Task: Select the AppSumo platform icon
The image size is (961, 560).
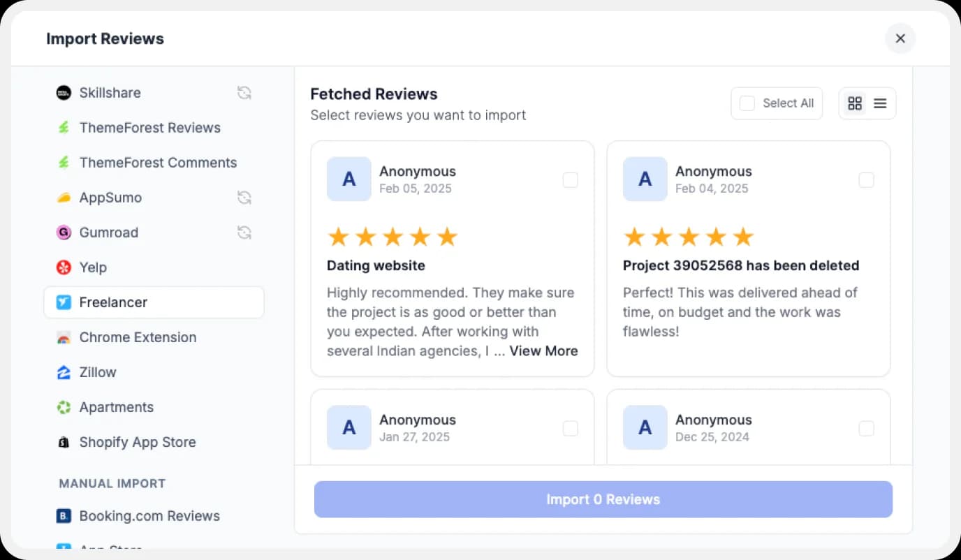Action: tap(64, 198)
